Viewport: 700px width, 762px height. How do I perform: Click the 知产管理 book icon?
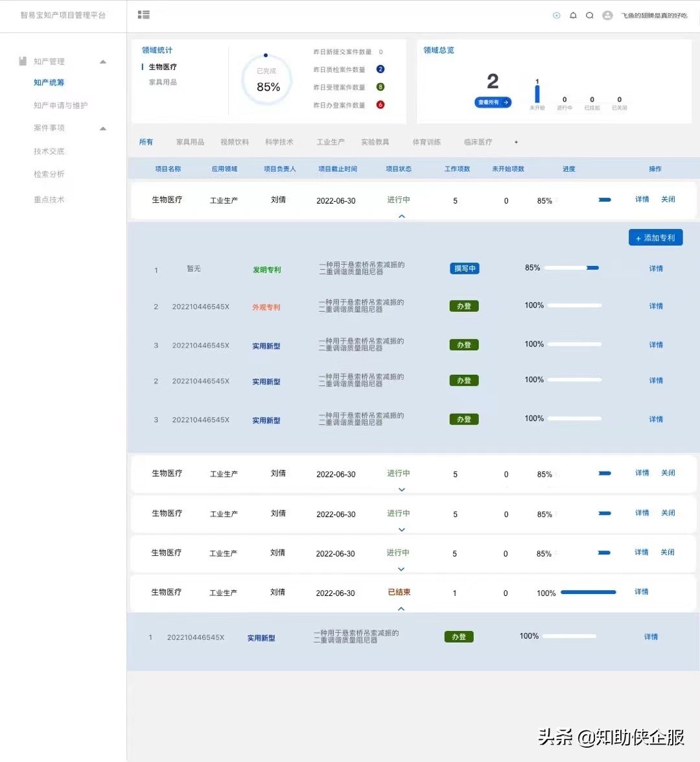click(x=22, y=61)
